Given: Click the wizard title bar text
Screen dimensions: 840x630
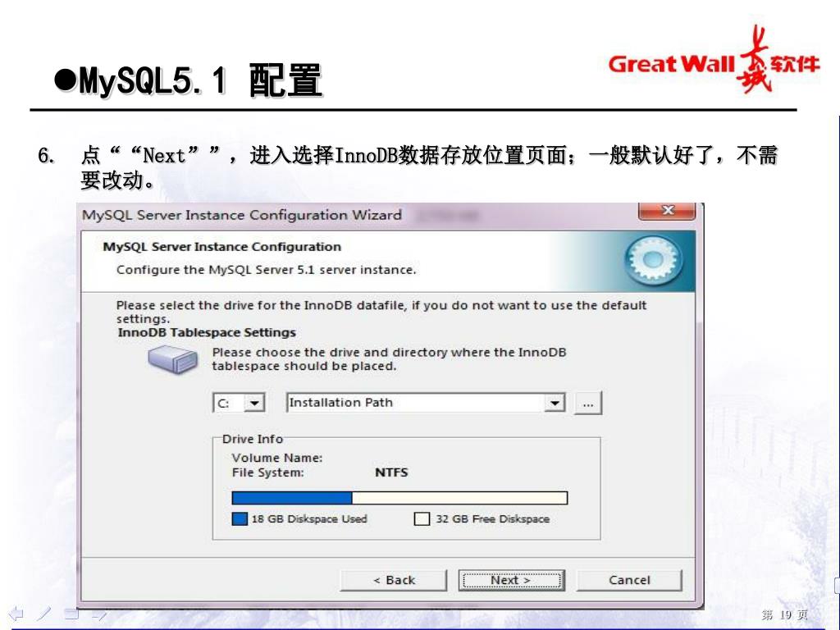Looking at the screenshot, I should [x=242, y=215].
